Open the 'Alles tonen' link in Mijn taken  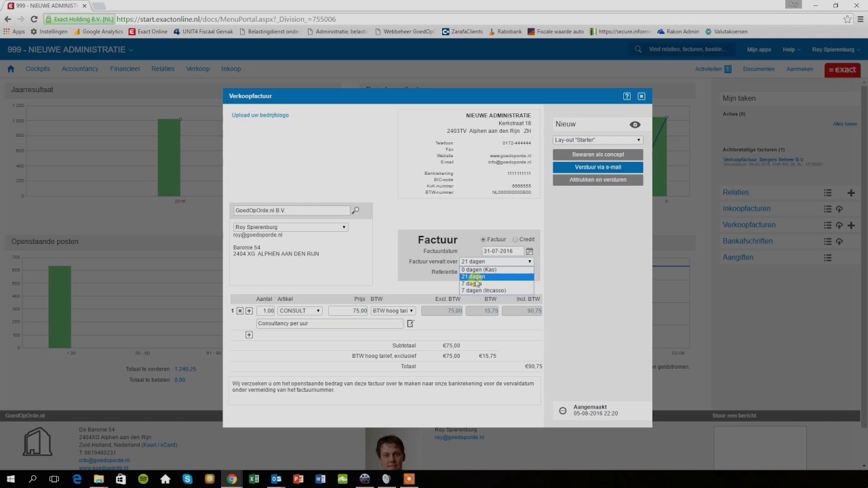coord(845,125)
